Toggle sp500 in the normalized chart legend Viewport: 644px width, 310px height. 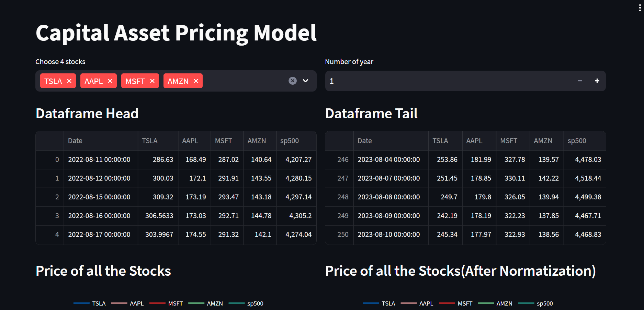[544, 303]
